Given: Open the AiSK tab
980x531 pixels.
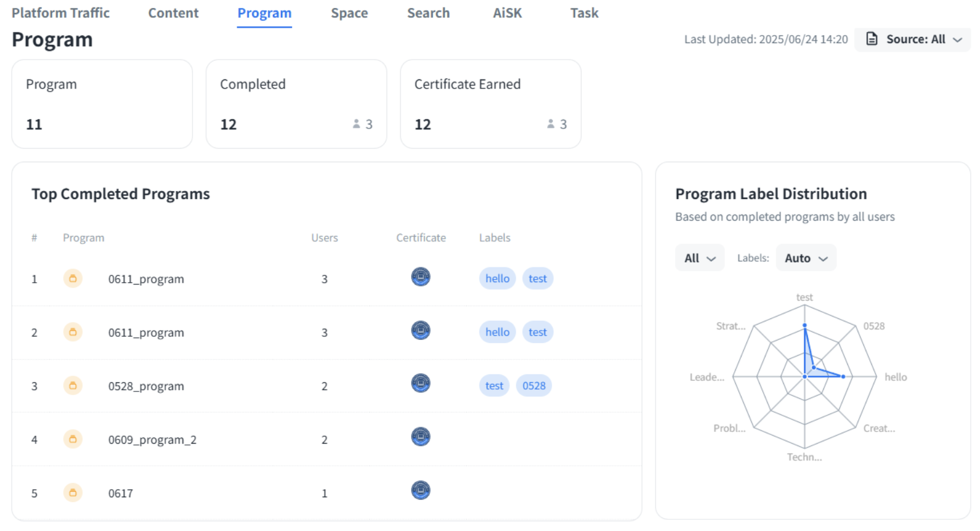Looking at the screenshot, I should point(507,13).
